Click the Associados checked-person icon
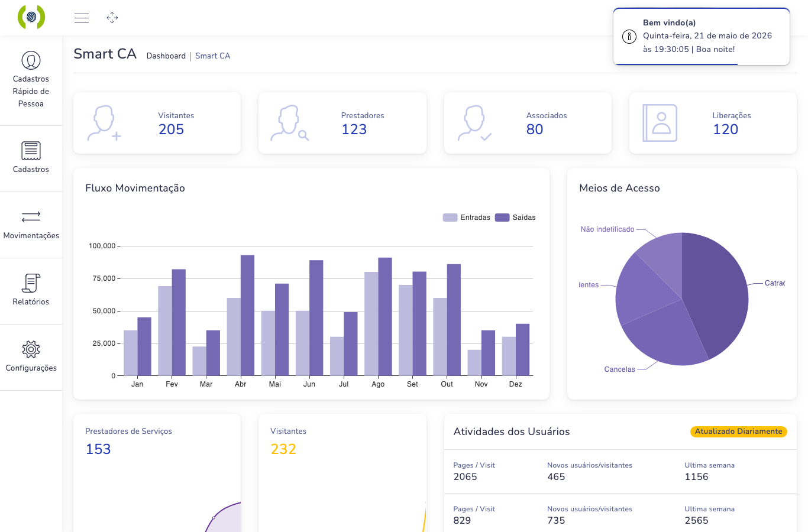The height and width of the screenshot is (532, 808). (474, 123)
